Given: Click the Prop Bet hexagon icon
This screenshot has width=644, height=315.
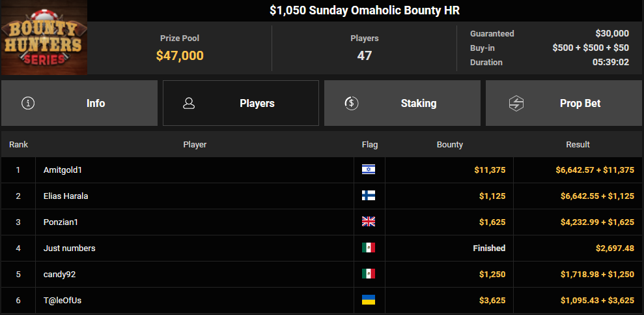Looking at the screenshot, I should (x=516, y=103).
